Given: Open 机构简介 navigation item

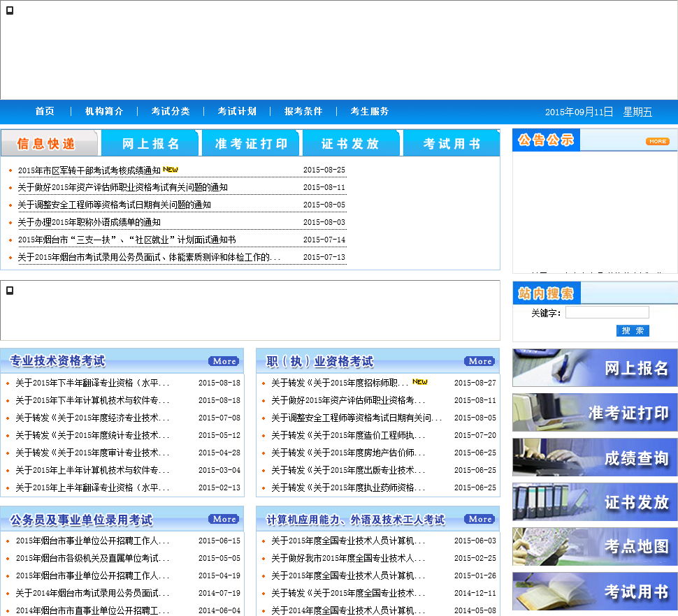Looking at the screenshot, I should tap(104, 112).
